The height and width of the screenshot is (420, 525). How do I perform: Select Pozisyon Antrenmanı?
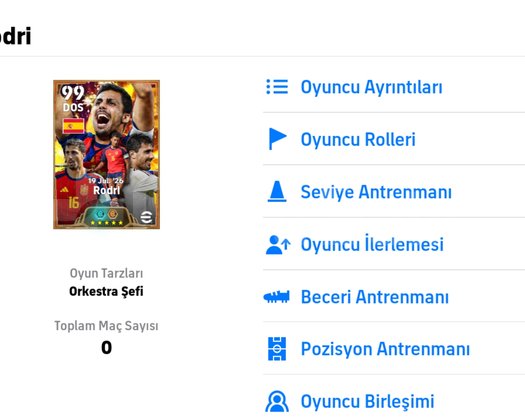coord(385,349)
